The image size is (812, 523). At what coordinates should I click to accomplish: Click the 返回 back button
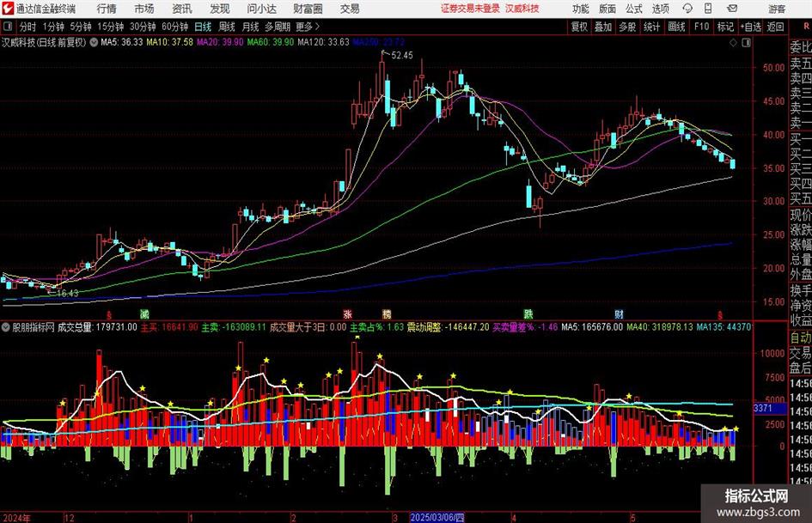775,27
